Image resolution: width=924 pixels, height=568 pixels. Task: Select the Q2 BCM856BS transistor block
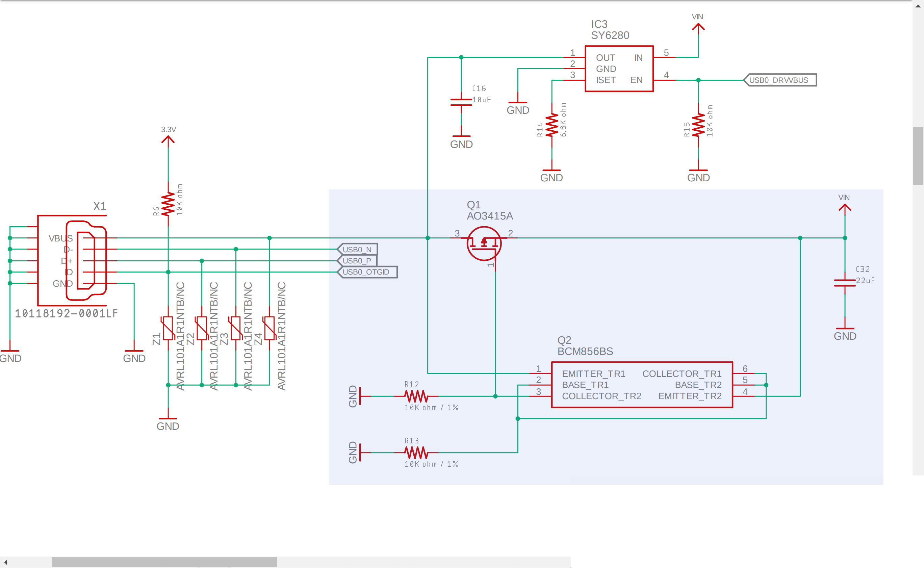642,385
